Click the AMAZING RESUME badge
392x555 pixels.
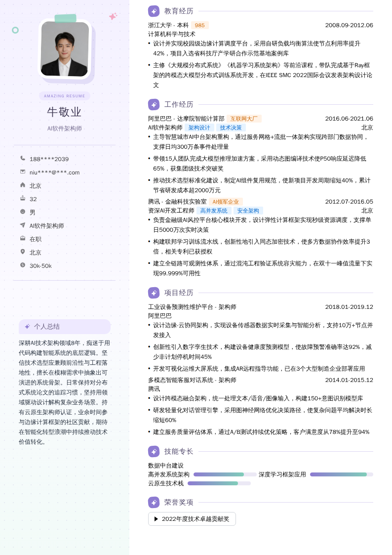(65, 96)
